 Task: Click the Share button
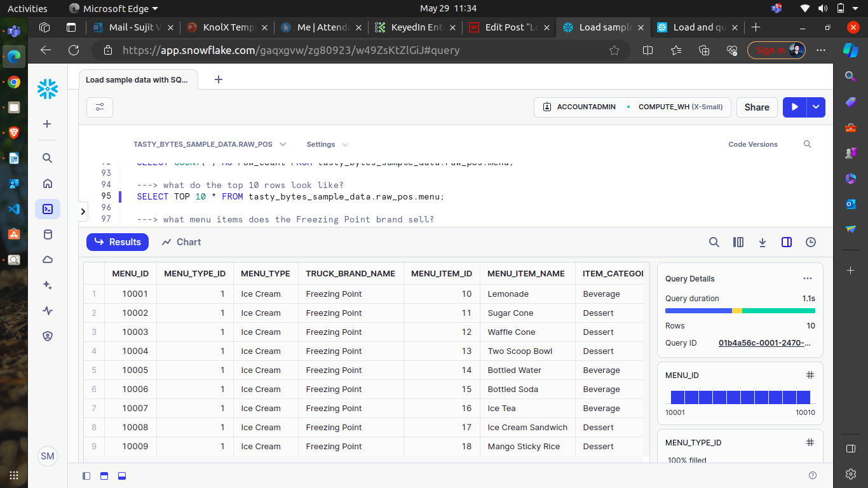pos(757,107)
